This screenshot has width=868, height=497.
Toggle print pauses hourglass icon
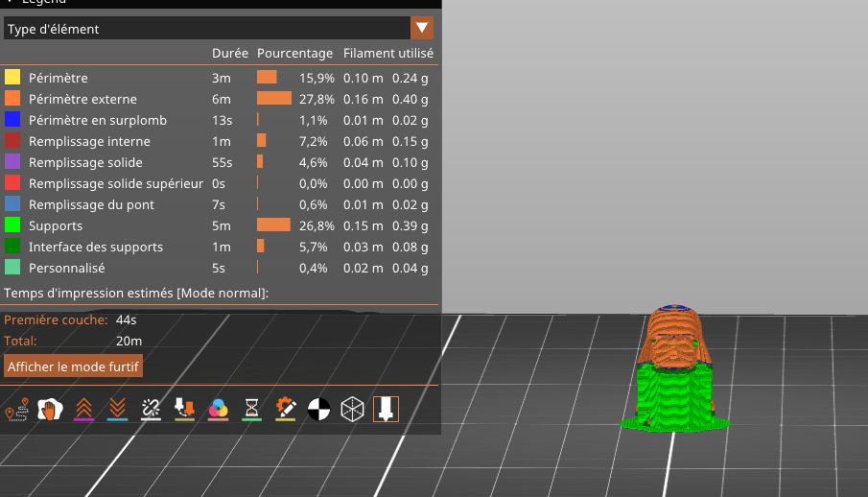click(251, 410)
